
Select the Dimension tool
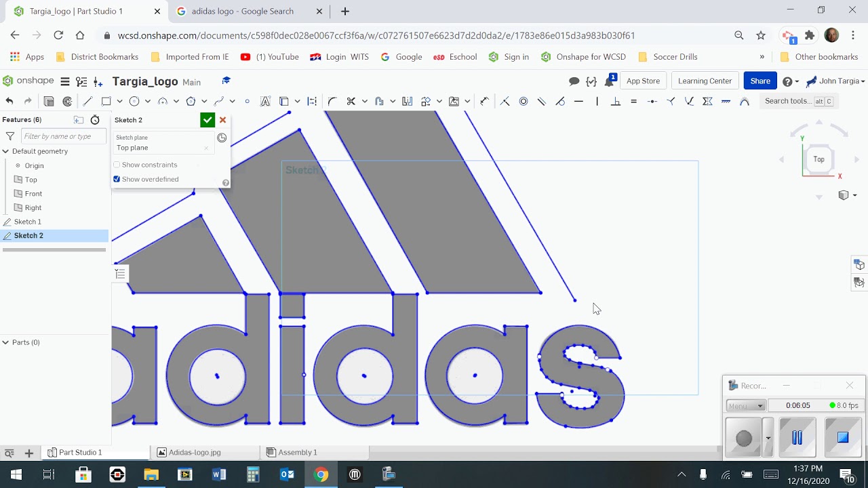tap(484, 101)
